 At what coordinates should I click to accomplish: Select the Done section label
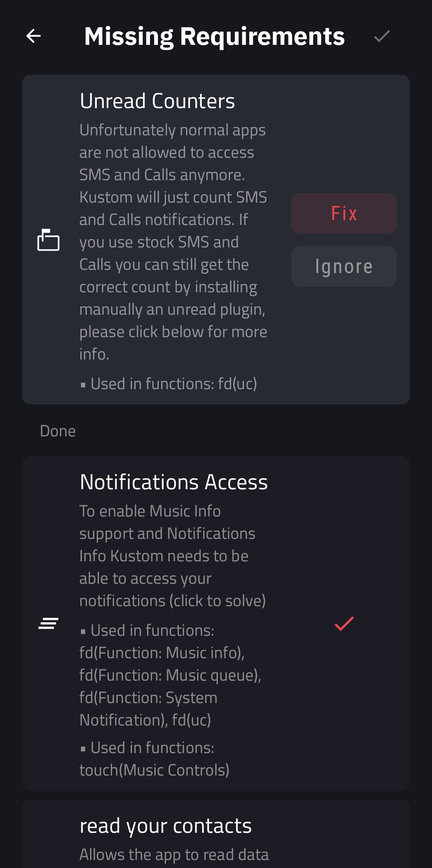click(58, 431)
